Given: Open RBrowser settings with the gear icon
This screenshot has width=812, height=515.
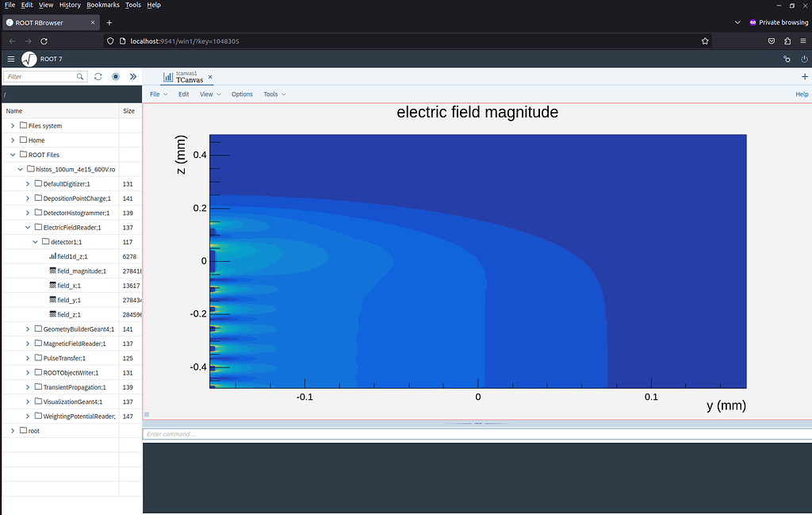Looking at the screenshot, I should [786, 59].
